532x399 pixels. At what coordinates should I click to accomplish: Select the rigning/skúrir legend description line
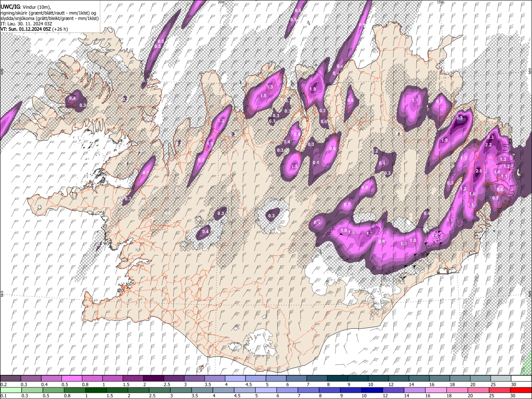click(48, 12)
